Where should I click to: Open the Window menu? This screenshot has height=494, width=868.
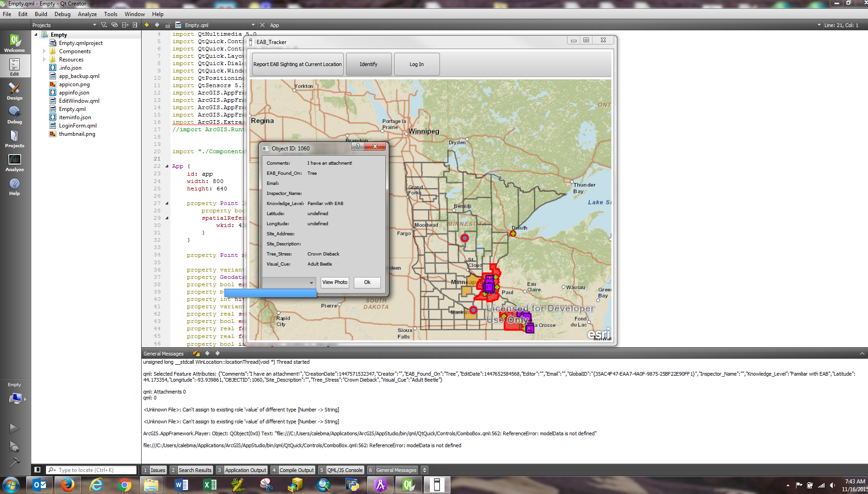(135, 14)
